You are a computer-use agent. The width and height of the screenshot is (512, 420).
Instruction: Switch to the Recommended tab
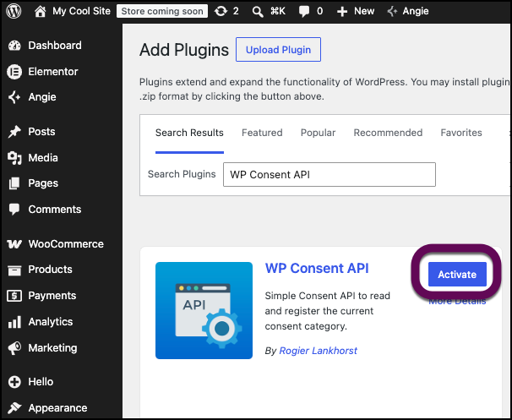pyautogui.click(x=388, y=133)
